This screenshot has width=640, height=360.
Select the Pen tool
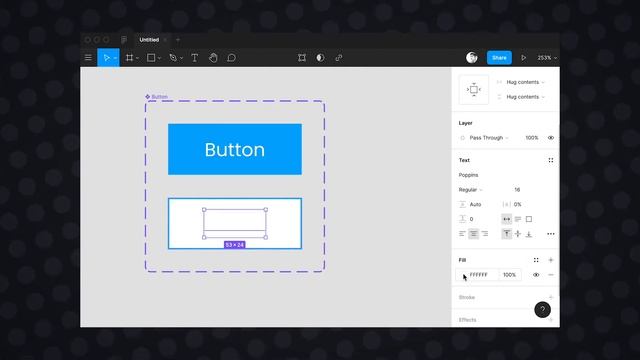point(173,58)
